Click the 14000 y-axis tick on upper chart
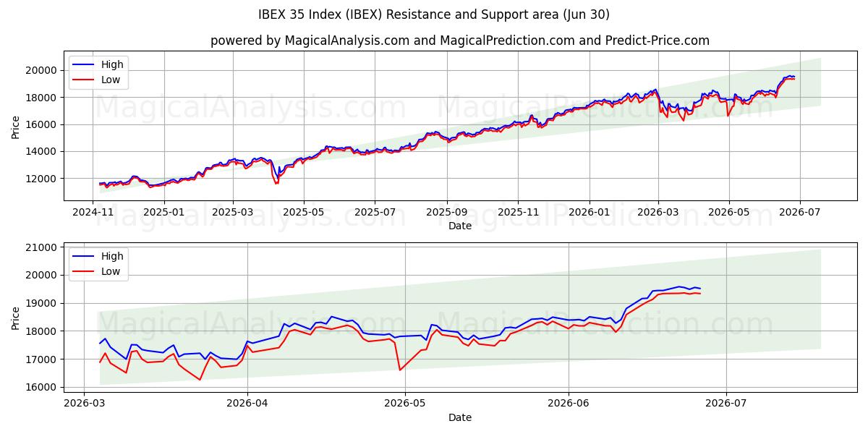 (43, 152)
